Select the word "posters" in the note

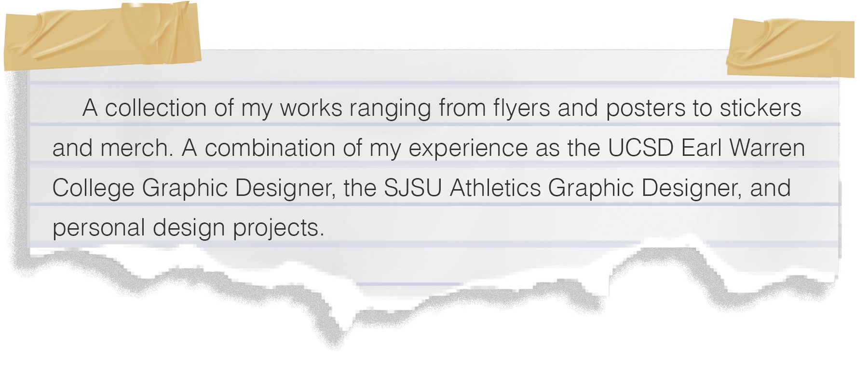[646, 109]
